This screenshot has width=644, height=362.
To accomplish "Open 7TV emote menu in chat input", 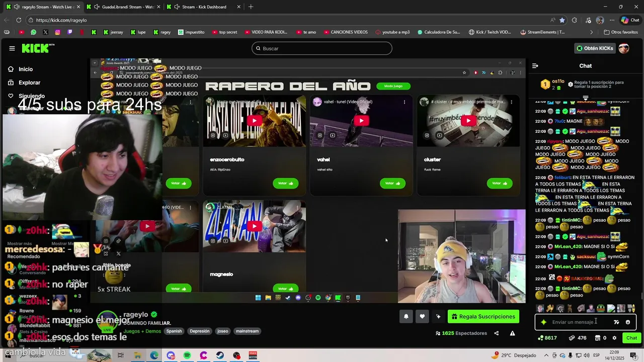I will coord(616,322).
